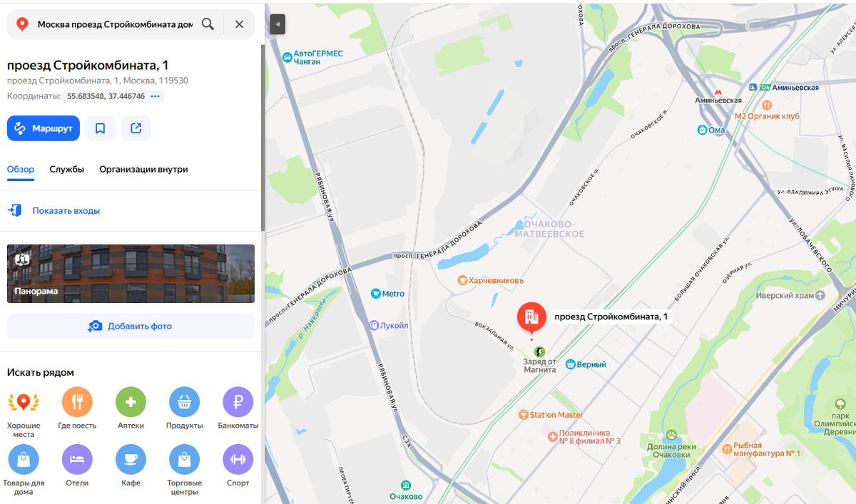Screen dimensions: 856x504
Task: Click Добавить фото button
Action: [131, 326]
